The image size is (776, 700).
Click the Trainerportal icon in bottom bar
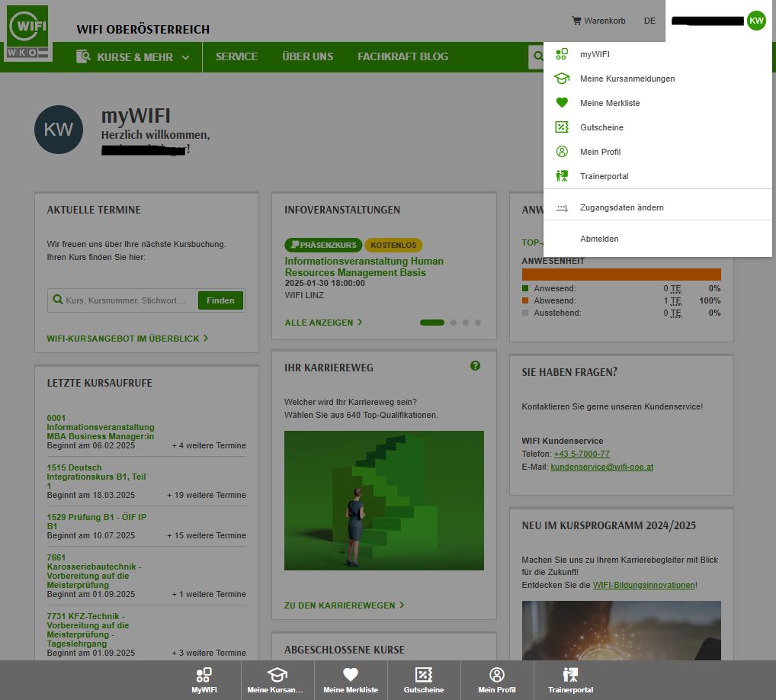pyautogui.click(x=570, y=675)
